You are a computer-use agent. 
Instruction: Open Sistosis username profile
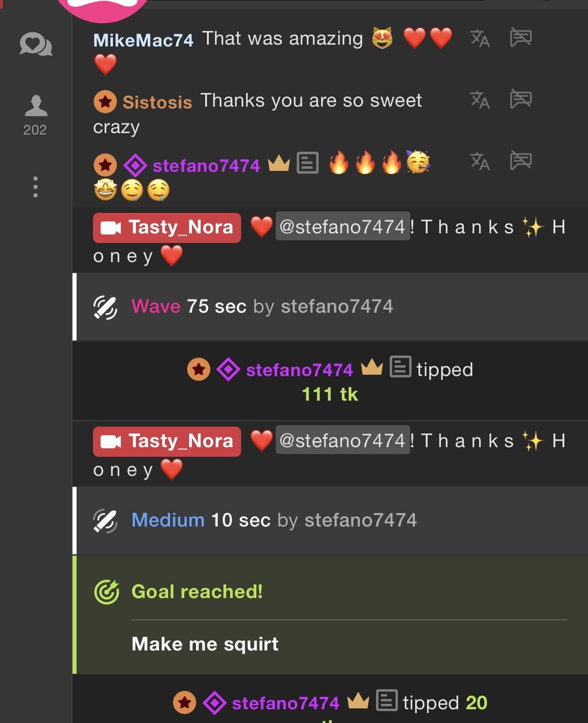[x=157, y=102]
